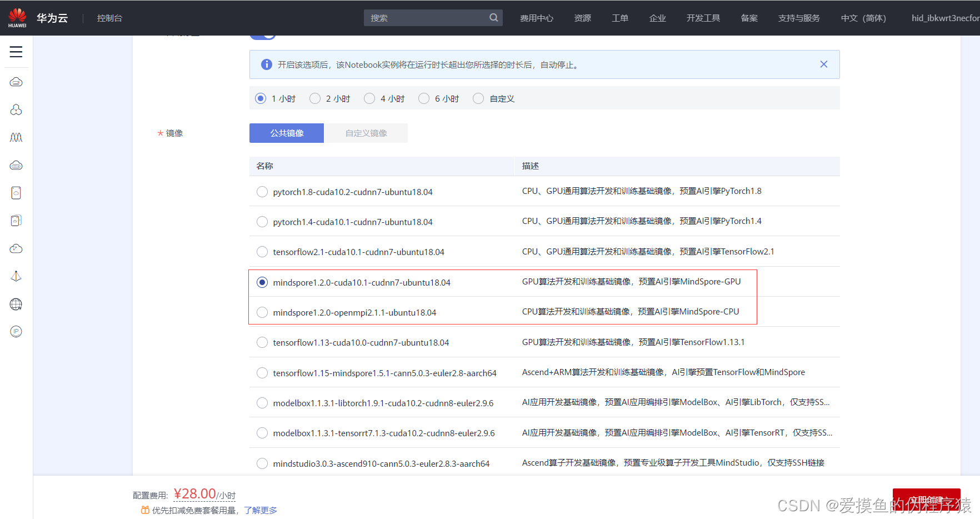Open the IP circle sidebar icon

click(x=16, y=332)
